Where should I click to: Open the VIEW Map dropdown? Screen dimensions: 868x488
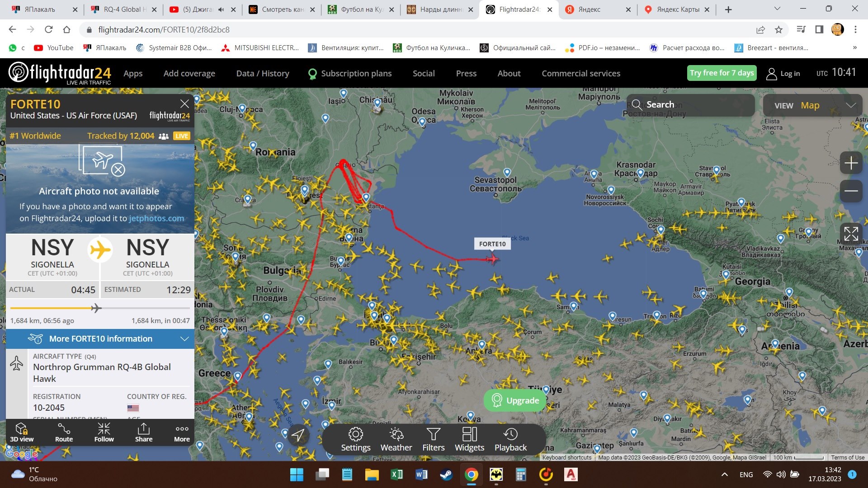point(813,105)
